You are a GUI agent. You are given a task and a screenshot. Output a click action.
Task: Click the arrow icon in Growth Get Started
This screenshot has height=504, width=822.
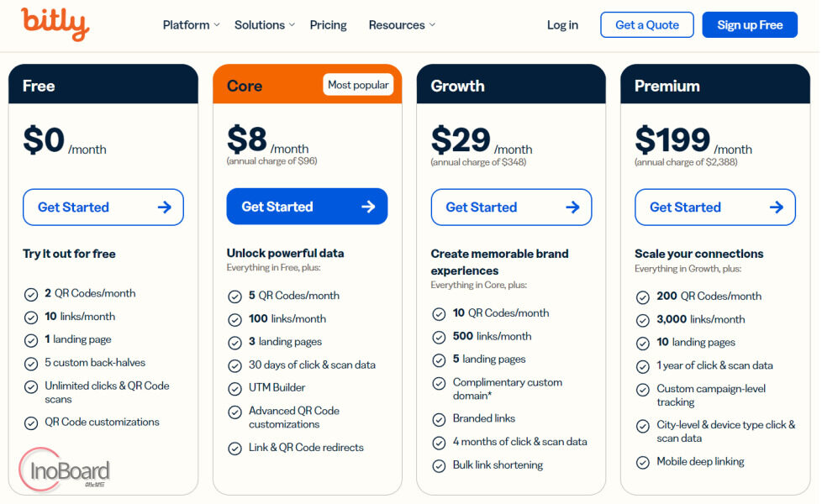pos(572,207)
